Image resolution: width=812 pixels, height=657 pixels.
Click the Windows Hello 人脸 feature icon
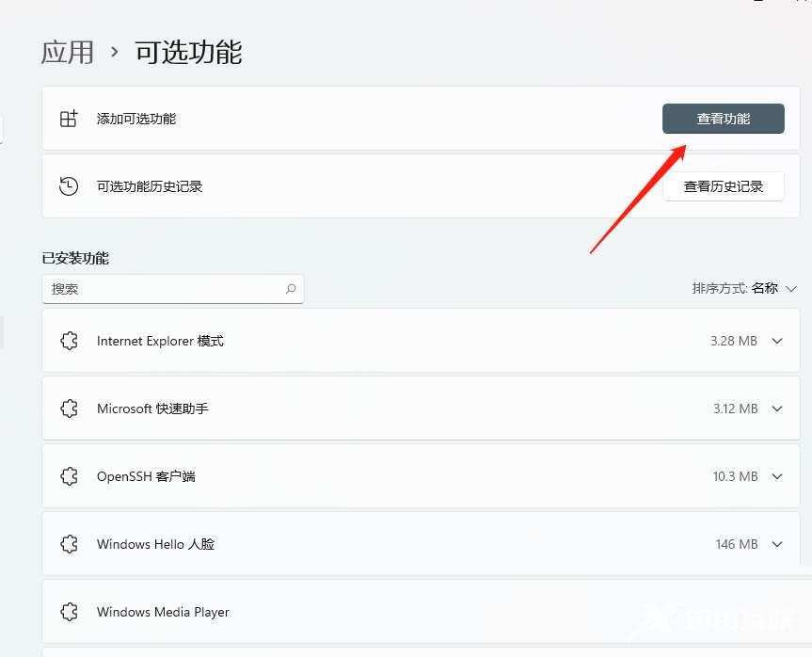click(x=69, y=544)
